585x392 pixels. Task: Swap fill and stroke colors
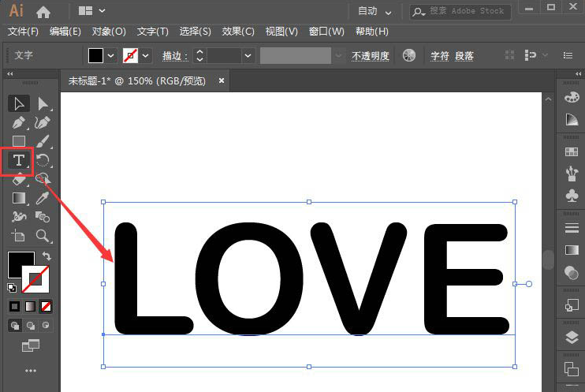tap(47, 256)
